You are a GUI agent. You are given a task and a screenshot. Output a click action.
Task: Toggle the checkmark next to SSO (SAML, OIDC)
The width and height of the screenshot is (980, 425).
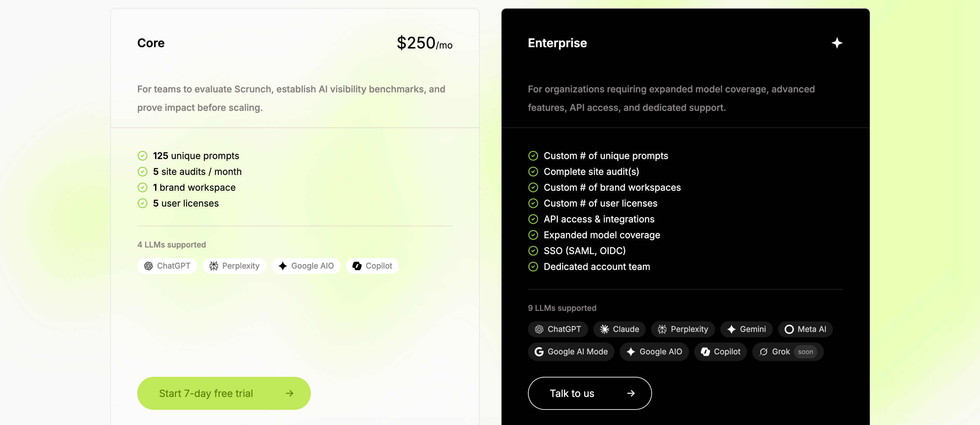coord(533,251)
